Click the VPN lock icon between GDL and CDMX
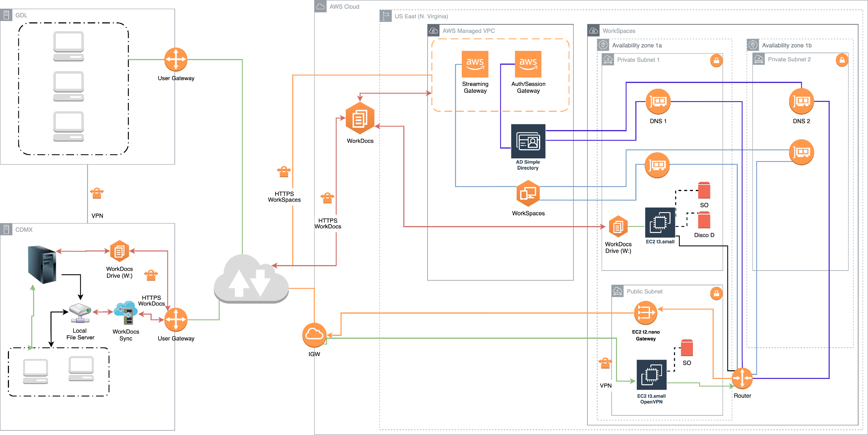 point(97,193)
